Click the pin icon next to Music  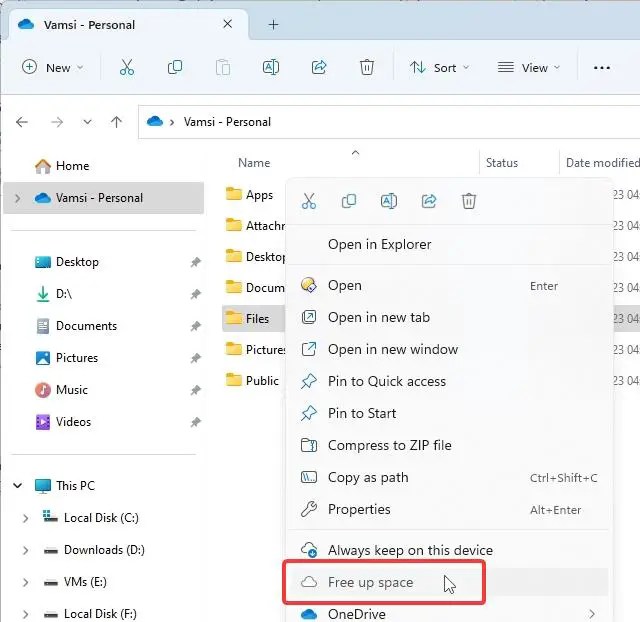(196, 390)
